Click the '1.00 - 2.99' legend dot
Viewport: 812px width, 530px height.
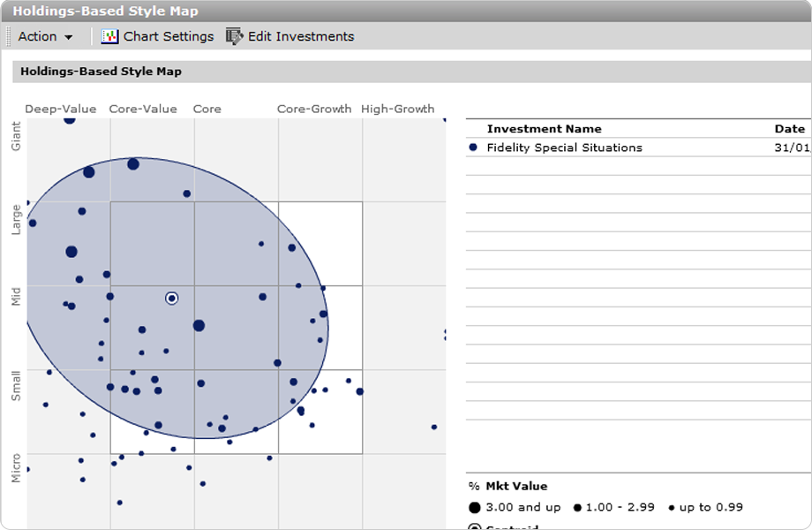click(577, 508)
